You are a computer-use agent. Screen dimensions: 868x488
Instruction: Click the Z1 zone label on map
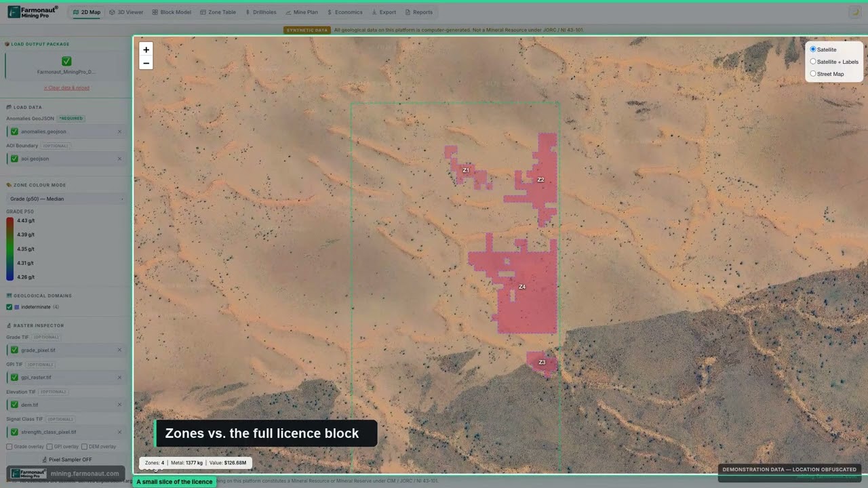[x=466, y=170]
